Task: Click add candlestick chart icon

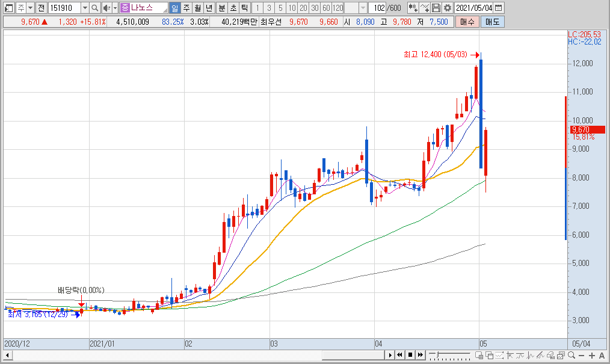Action: (x=413, y=8)
